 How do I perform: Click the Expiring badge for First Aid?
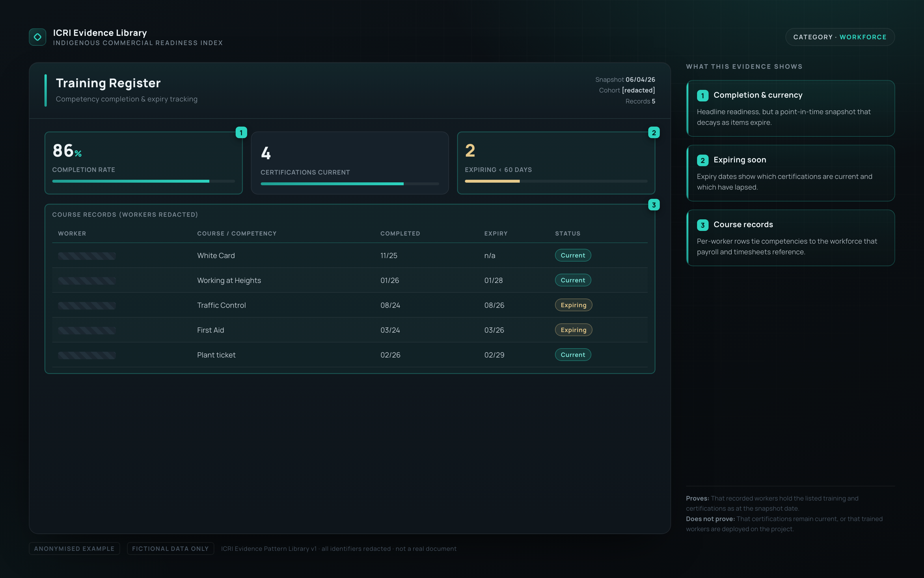point(573,330)
